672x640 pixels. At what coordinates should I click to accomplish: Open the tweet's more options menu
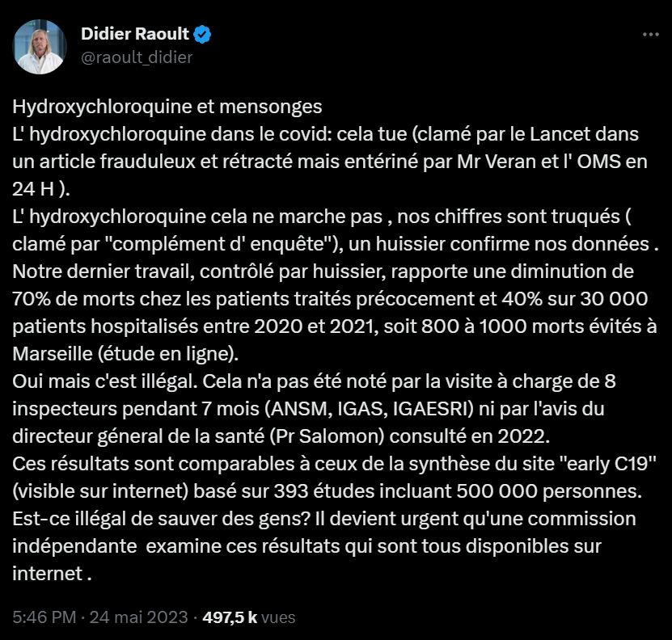click(x=649, y=36)
